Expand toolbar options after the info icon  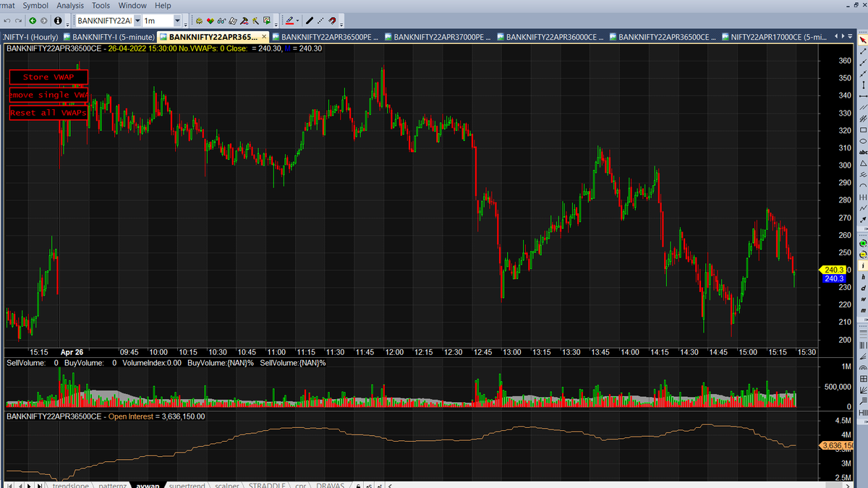(67, 23)
